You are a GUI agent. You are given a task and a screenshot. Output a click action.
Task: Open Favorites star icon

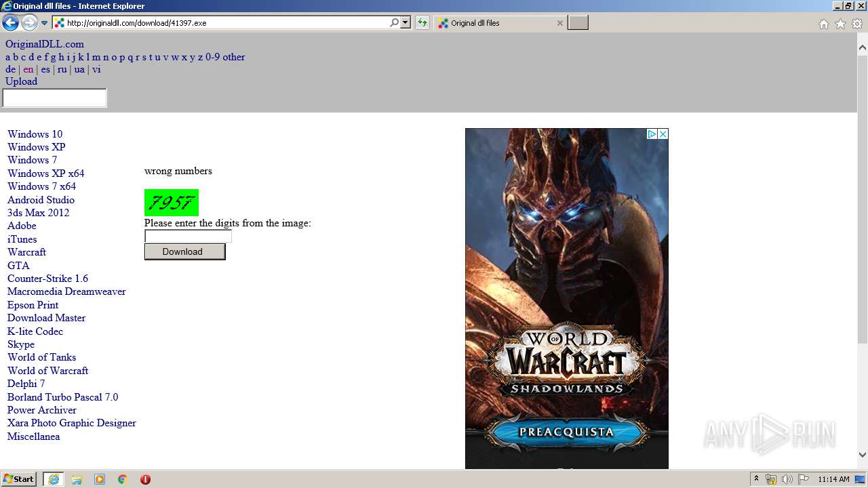point(840,24)
